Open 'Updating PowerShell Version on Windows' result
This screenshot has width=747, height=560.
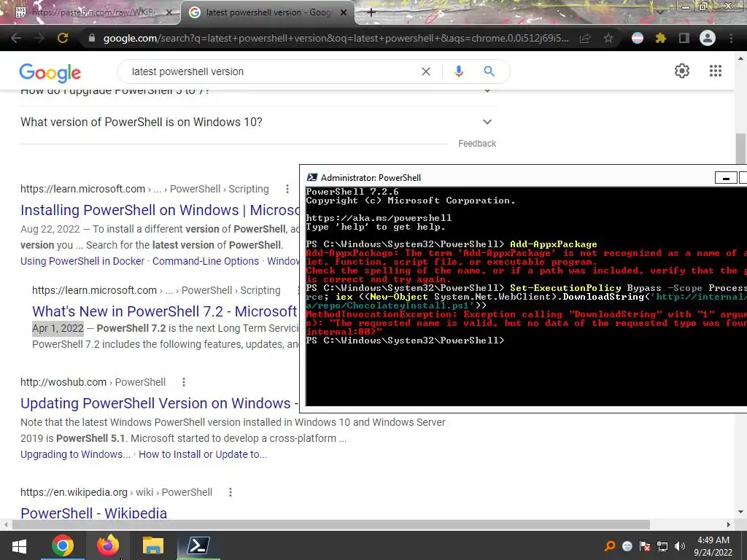(159, 403)
